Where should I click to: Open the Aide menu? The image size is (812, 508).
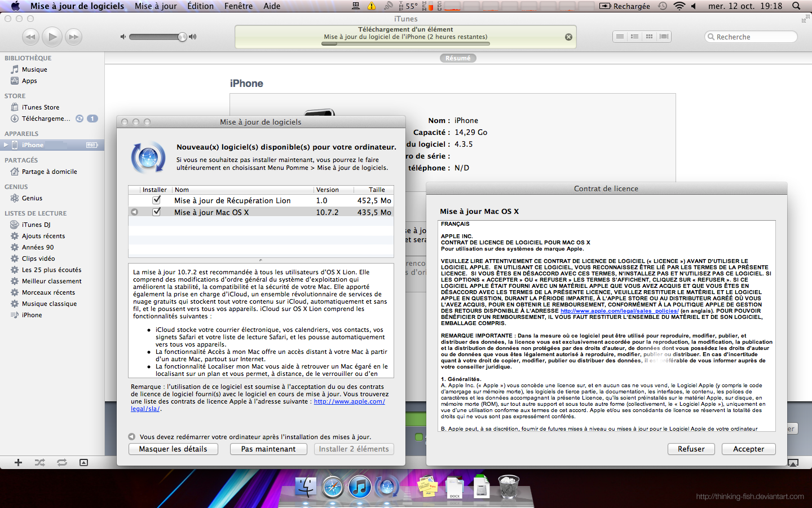[272, 6]
